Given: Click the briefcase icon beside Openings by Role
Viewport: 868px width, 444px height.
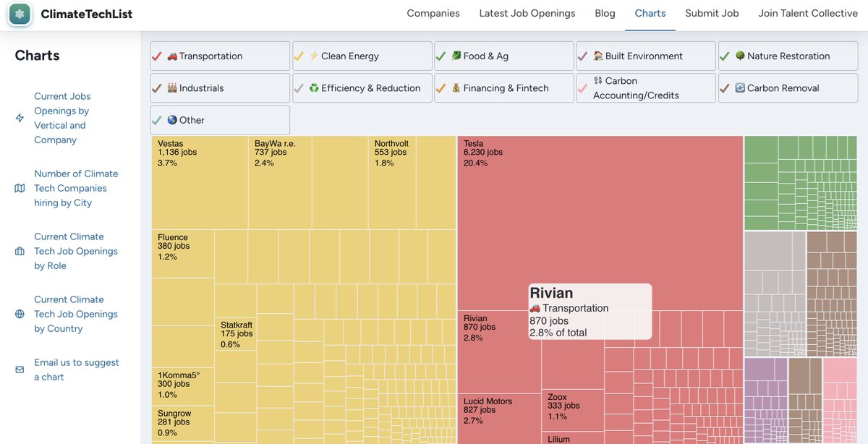Looking at the screenshot, I should pos(20,251).
